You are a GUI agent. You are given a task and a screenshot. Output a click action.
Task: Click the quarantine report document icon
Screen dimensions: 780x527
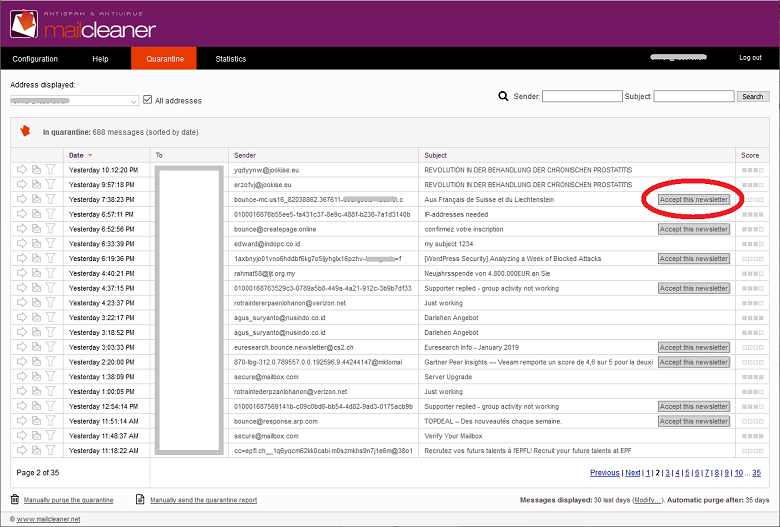point(140,499)
